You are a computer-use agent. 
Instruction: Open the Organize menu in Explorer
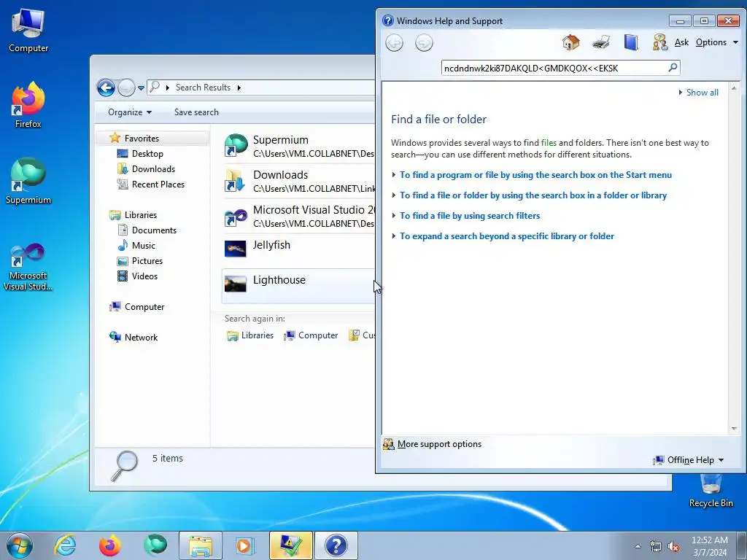(x=130, y=112)
